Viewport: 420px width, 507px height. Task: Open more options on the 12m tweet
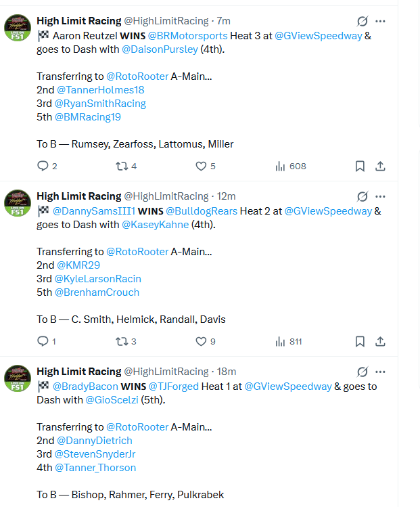[x=380, y=196]
